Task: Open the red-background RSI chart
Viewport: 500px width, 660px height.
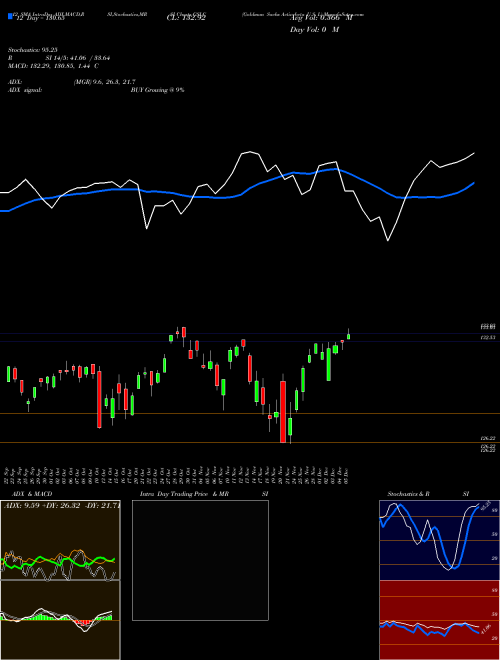Action: [439, 620]
